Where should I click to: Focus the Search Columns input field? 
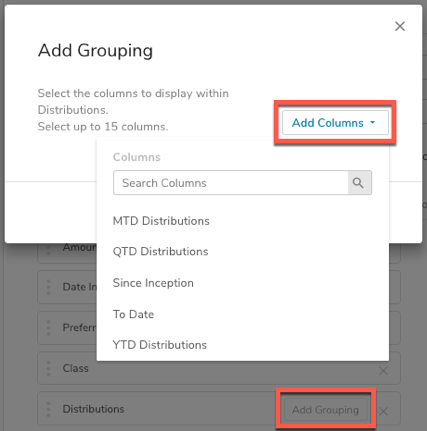coord(231,183)
